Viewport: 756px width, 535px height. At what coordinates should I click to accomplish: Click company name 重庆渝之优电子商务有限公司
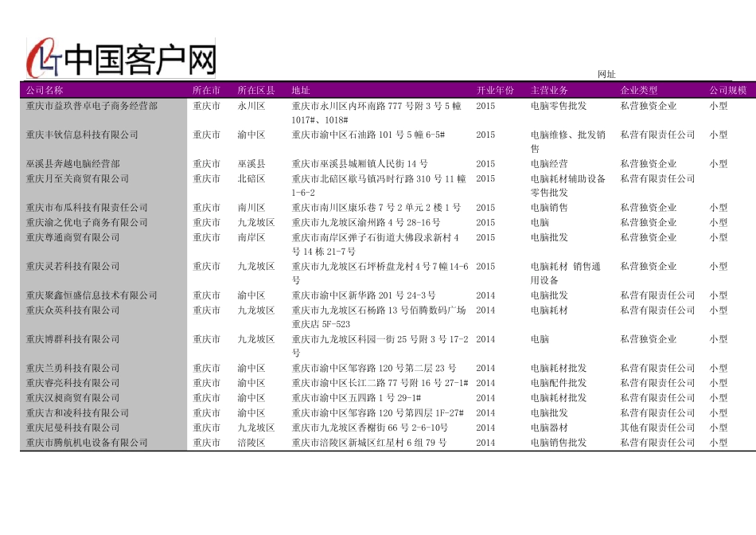(87, 222)
